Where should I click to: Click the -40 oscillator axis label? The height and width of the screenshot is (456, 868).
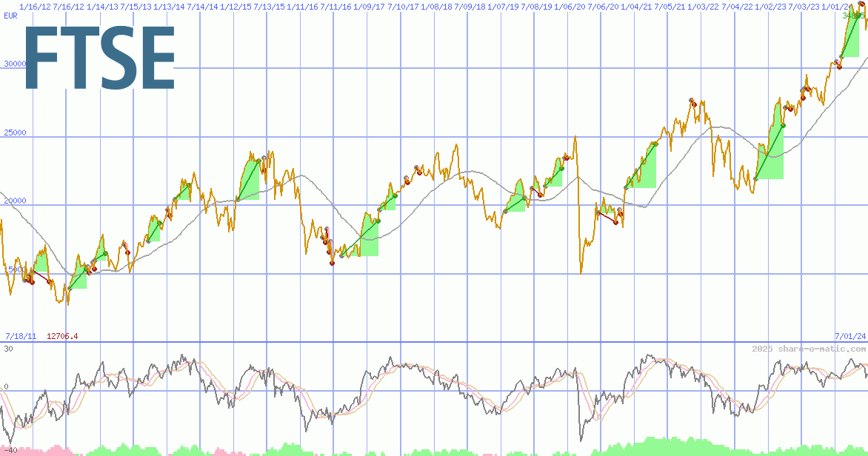coord(9,450)
